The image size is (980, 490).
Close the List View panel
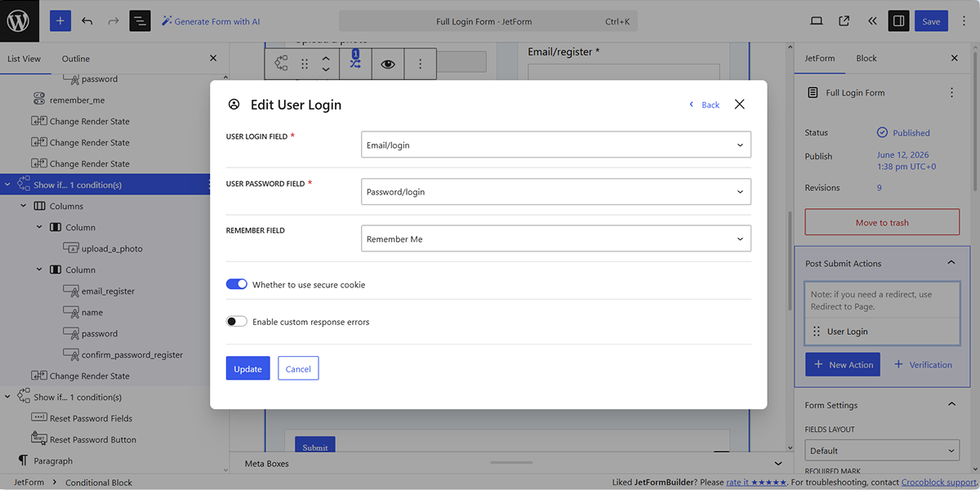(213, 59)
